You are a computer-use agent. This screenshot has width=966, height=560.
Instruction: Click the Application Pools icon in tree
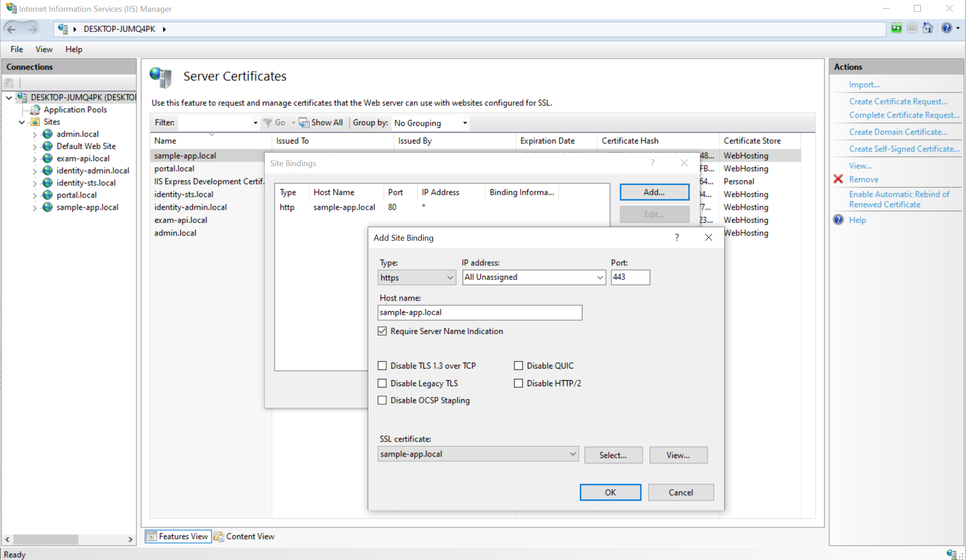tap(35, 110)
